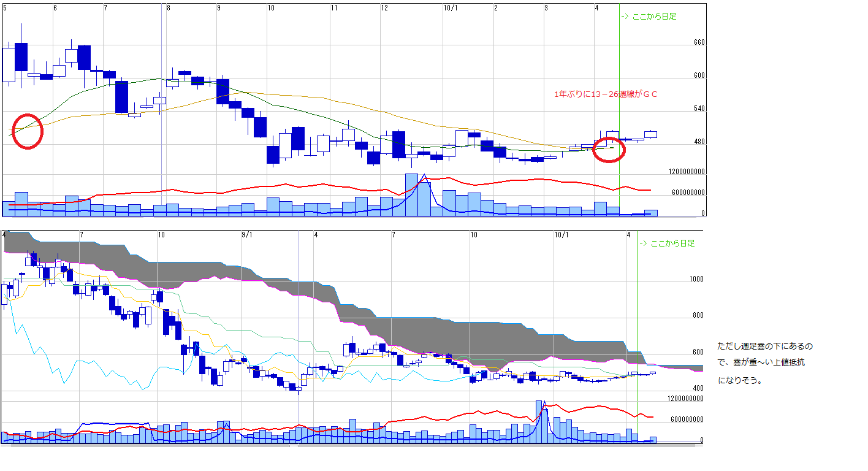The height and width of the screenshot is (471, 868).
Task: Click the 540 price label on upper axis
Action: 699,109
